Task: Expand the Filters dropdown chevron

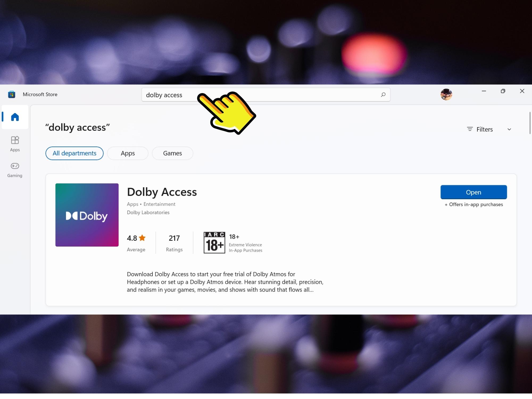Action: [x=509, y=129]
